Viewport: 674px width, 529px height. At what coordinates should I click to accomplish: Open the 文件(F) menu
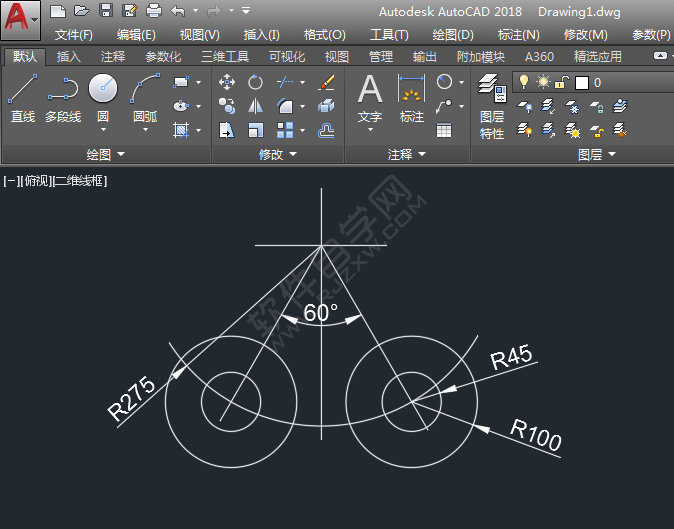coord(73,34)
